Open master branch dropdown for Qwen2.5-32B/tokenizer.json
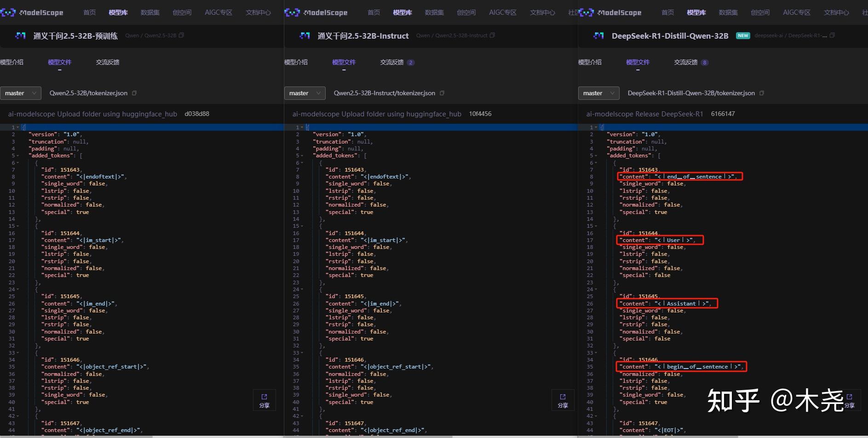Viewport: 868px width, 438px height. tap(20, 93)
